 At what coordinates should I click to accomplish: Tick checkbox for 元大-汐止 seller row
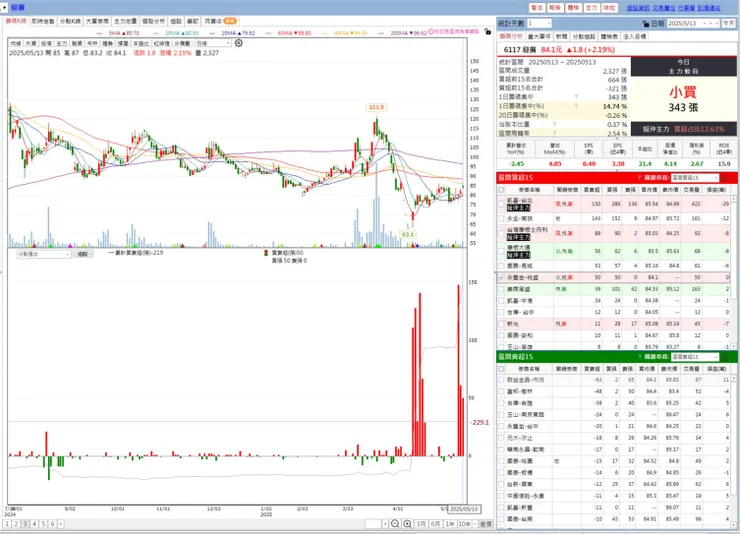501,438
